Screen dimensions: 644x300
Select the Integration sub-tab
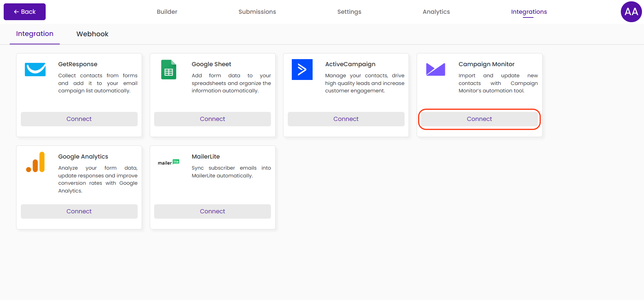(x=35, y=34)
